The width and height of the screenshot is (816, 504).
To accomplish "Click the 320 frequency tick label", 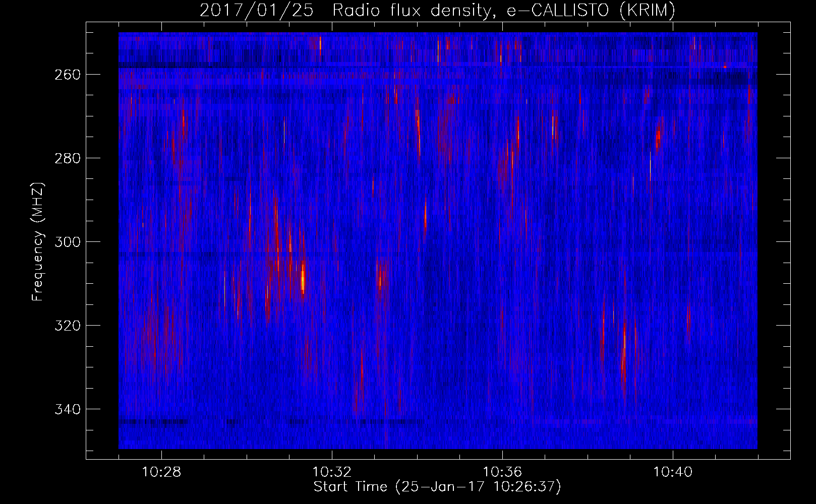I will (67, 326).
